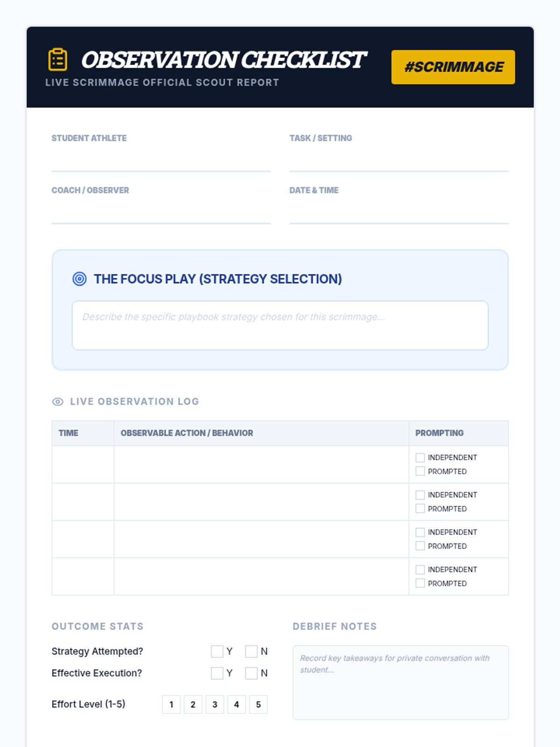The image size is (560, 747).
Task: Click the Coach / Observer input field
Action: coord(161,213)
